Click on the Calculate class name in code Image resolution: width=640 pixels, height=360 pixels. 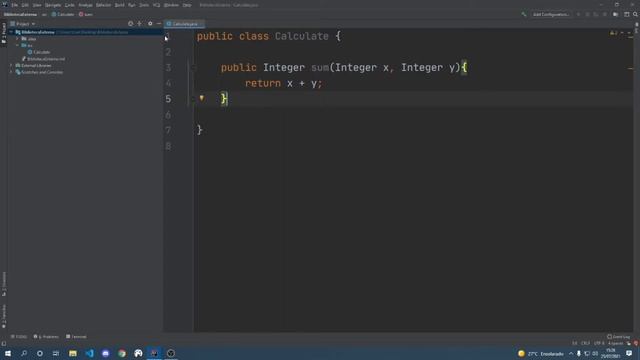tap(302, 36)
